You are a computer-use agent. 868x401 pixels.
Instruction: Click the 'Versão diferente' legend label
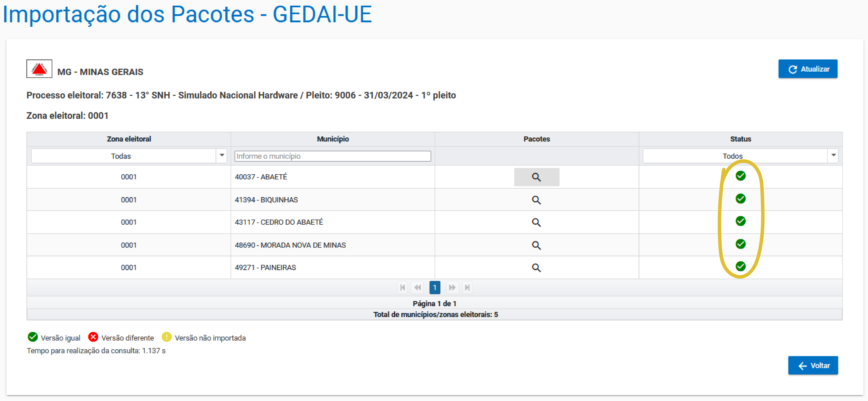pos(127,338)
